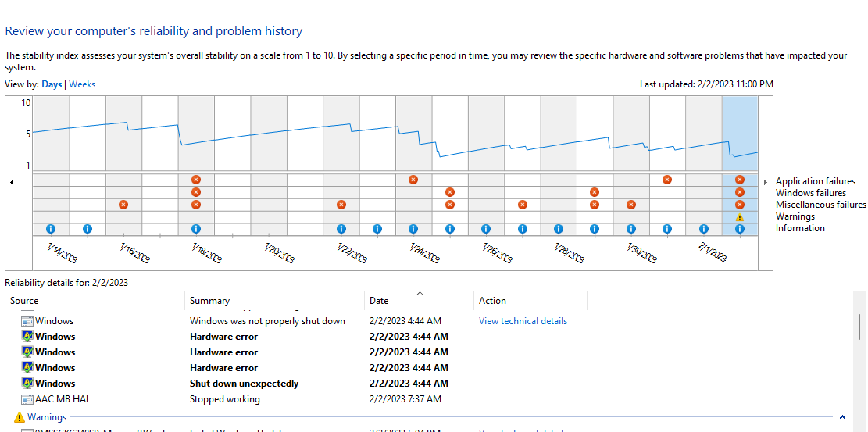Collapse the Warnings group chevron
The image size is (868, 432).
(842, 416)
